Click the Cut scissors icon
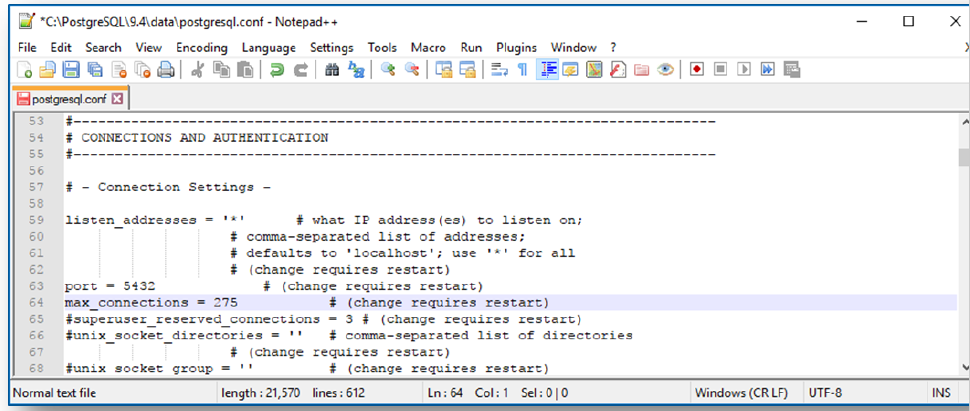Viewport: 970px width, 411px height. (197, 70)
